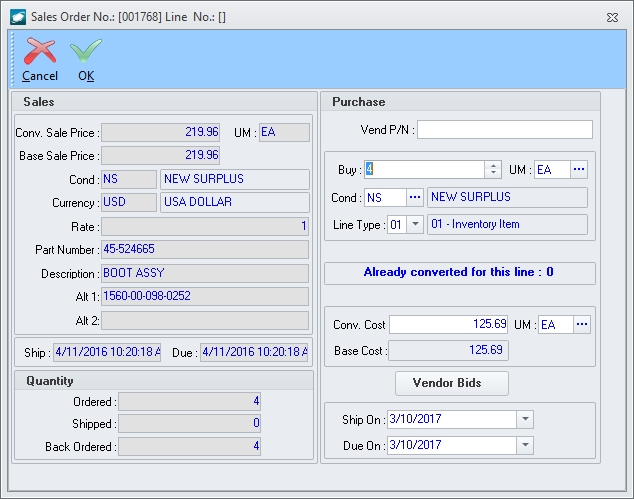The height and width of the screenshot is (499, 634).
Task: Increase Buy quantity with spinner up arrow
Action: click(493, 165)
